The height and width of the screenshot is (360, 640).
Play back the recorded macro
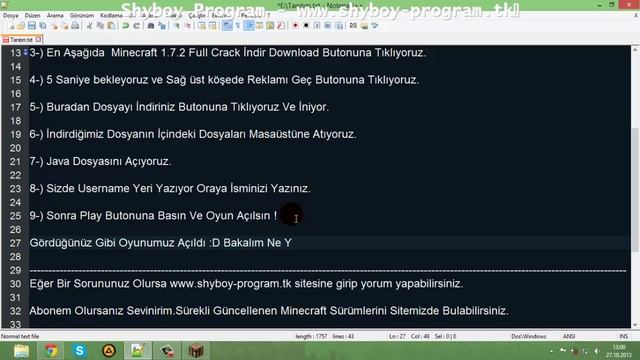tap(317, 26)
